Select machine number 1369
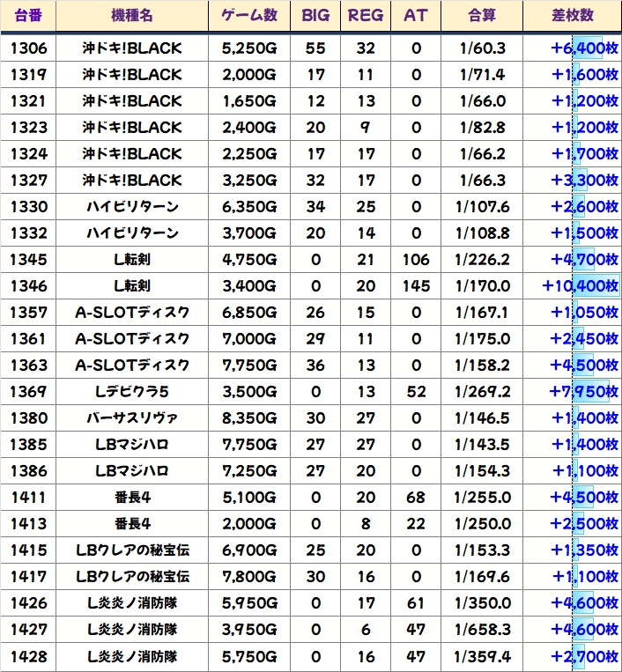Screen dimensions: 622x672 (29, 392)
